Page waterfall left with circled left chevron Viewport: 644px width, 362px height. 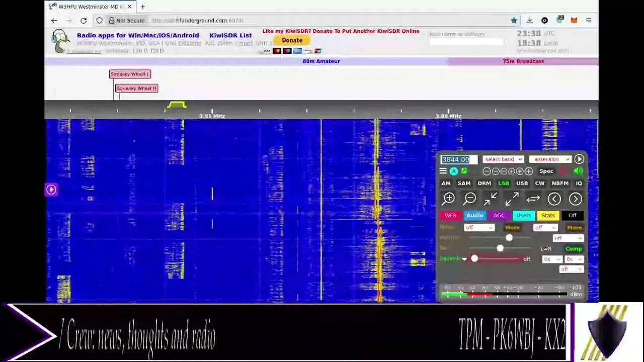(x=554, y=199)
